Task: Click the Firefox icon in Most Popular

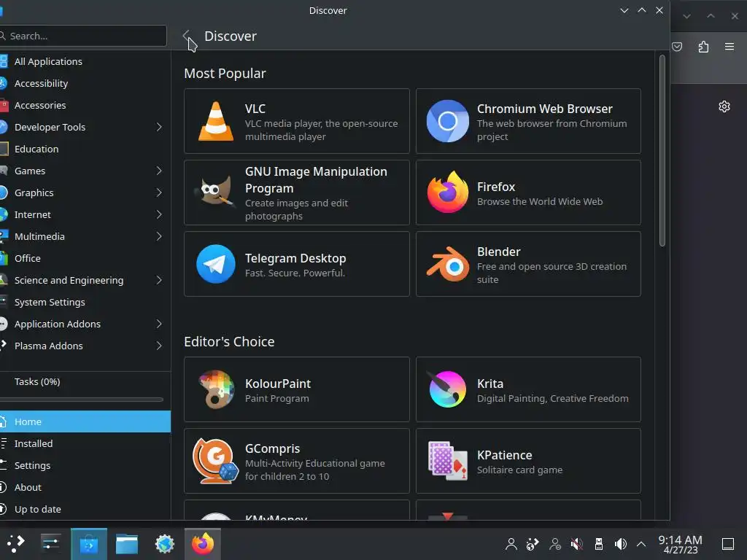Action: (x=447, y=192)
